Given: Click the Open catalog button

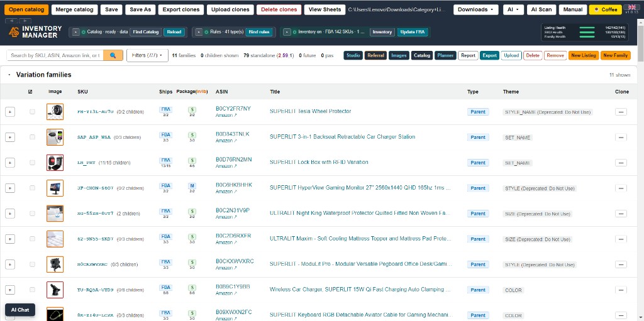Looking at the screenshot, I should [26, 9].
